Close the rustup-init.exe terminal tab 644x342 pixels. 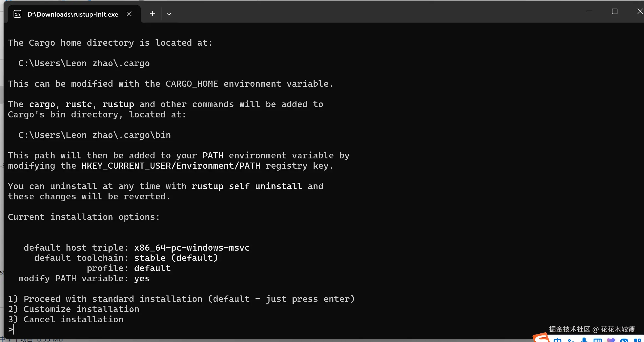pyautogui.click(x=129, y=14)
